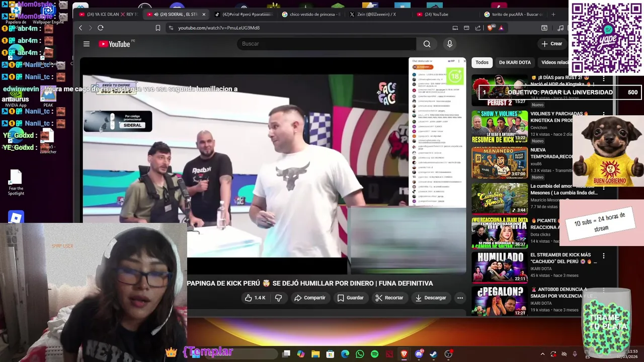Click the Descargar button
Image resolution: width=644 pixels, height=362 pixels.
click(x=430, y=298)
